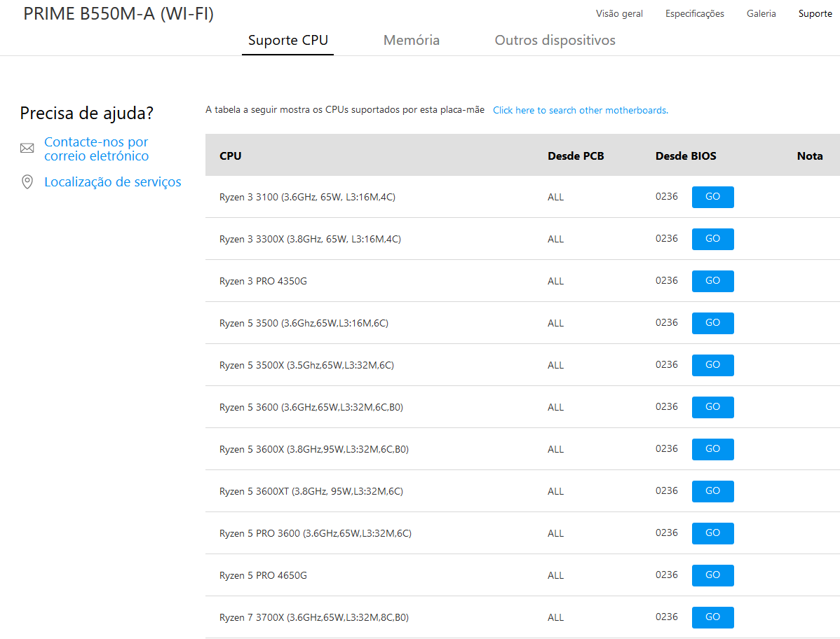This screenshot has height=639, width=840.
Task: Open the Galeria menu item
Action: coord(761,13)
